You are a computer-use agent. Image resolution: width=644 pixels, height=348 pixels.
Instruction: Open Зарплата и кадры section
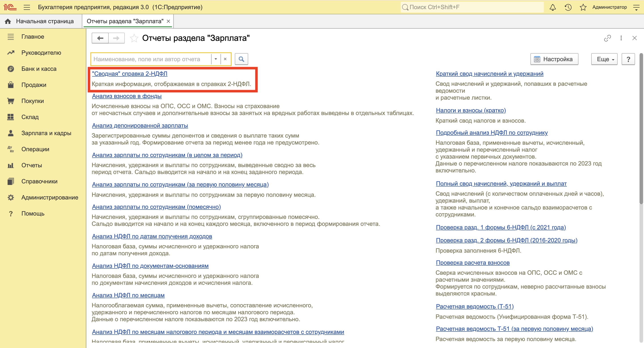[46, 133]
